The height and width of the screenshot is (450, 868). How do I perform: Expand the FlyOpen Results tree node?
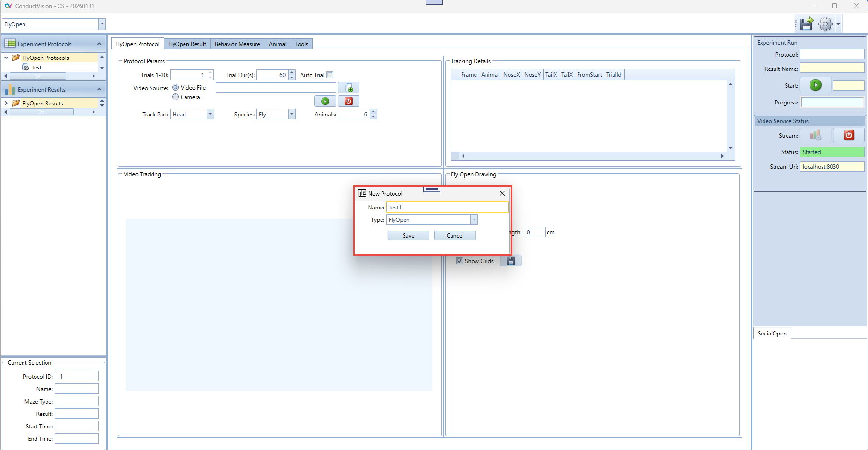[6, 104]
